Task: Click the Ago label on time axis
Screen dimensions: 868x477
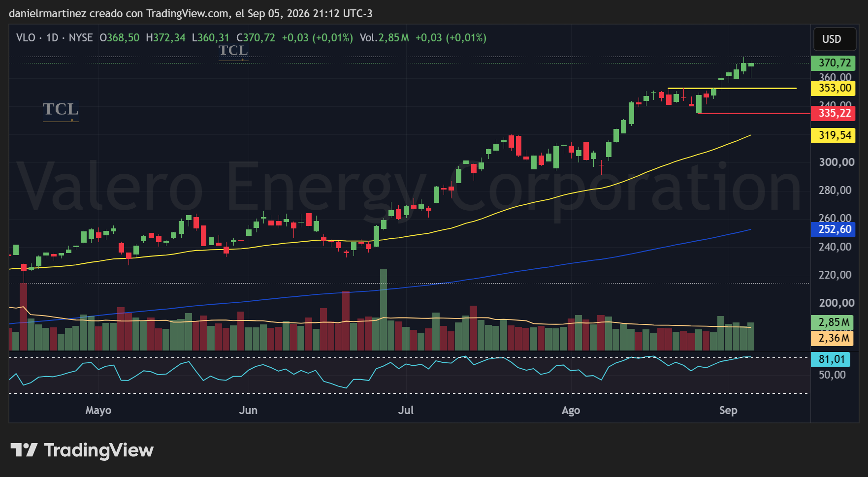Action: coord(571,411)
